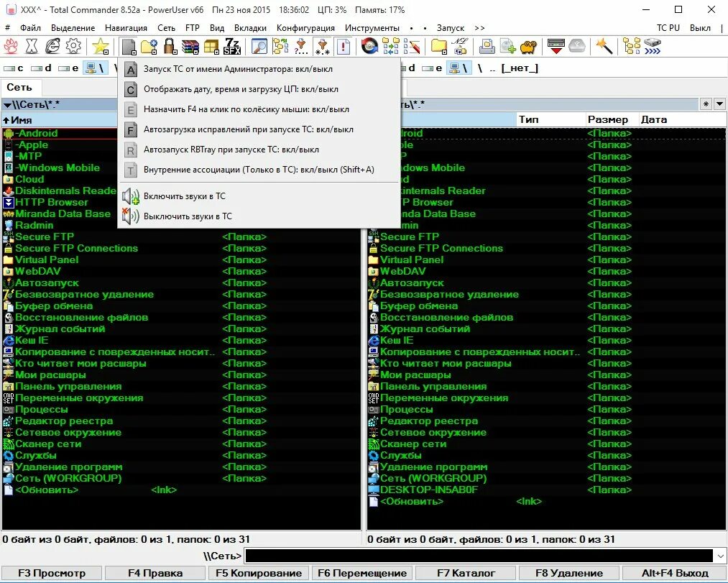The height and width of the screenshot is (583, 728).
Task: Disable sounds in TC
Action: tap(259, 216)
